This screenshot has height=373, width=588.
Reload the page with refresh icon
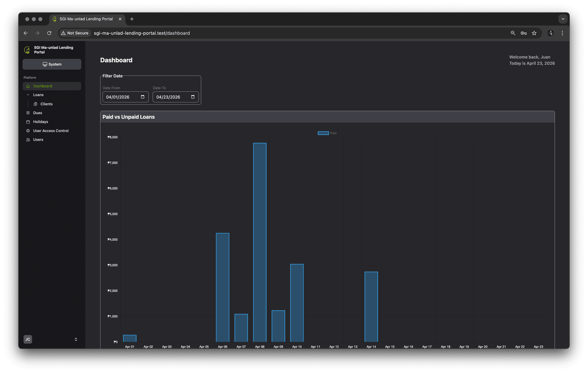tap(49, 33)
